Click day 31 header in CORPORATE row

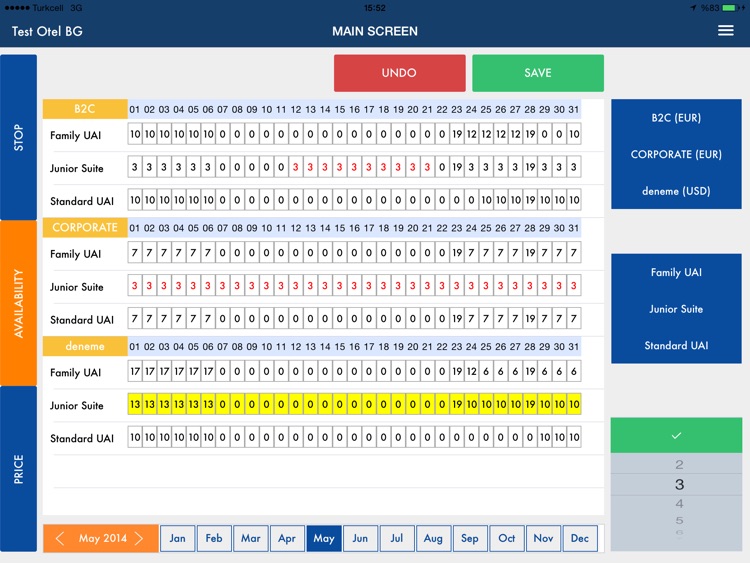point(574,228)
